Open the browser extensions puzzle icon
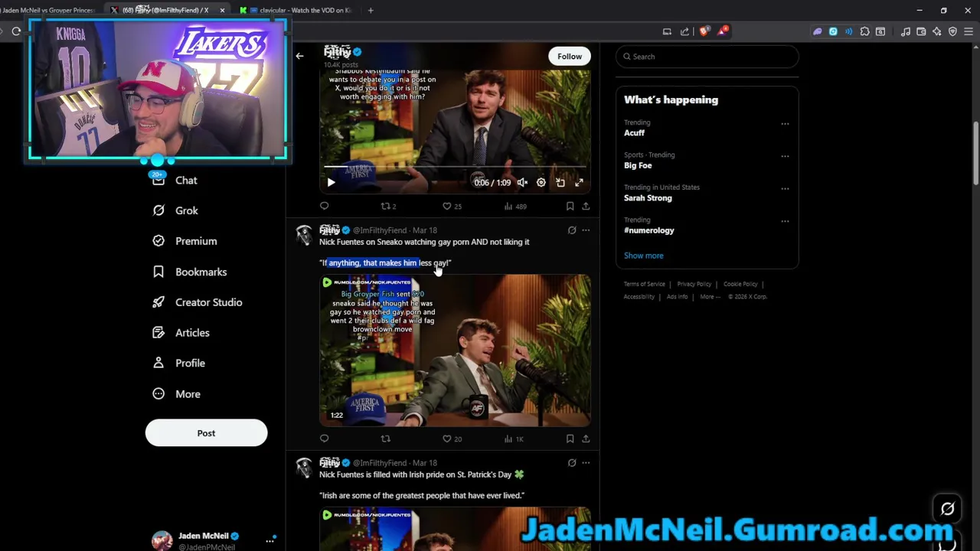980x551 pixels. pyautogui.click(x=864, y=31)
